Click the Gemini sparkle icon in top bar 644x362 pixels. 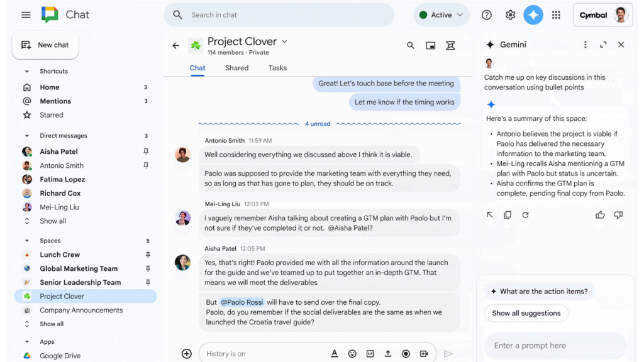point(533,15)
